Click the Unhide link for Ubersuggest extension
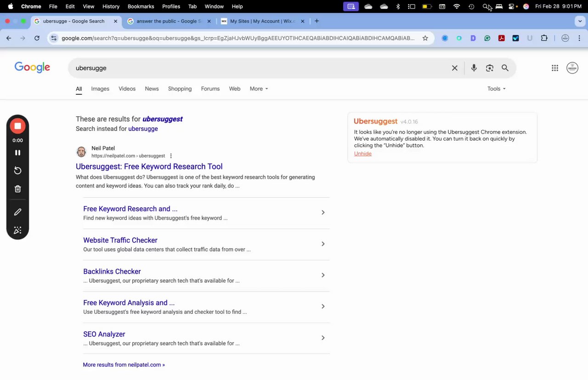Image resolution: width=588 pixels, height=380 pixels. pos(363,153)
